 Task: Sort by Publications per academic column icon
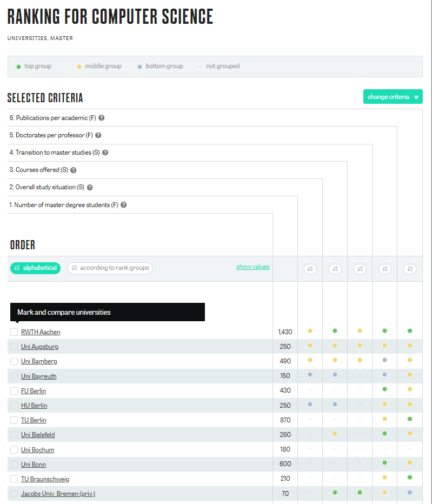[410, 269]
